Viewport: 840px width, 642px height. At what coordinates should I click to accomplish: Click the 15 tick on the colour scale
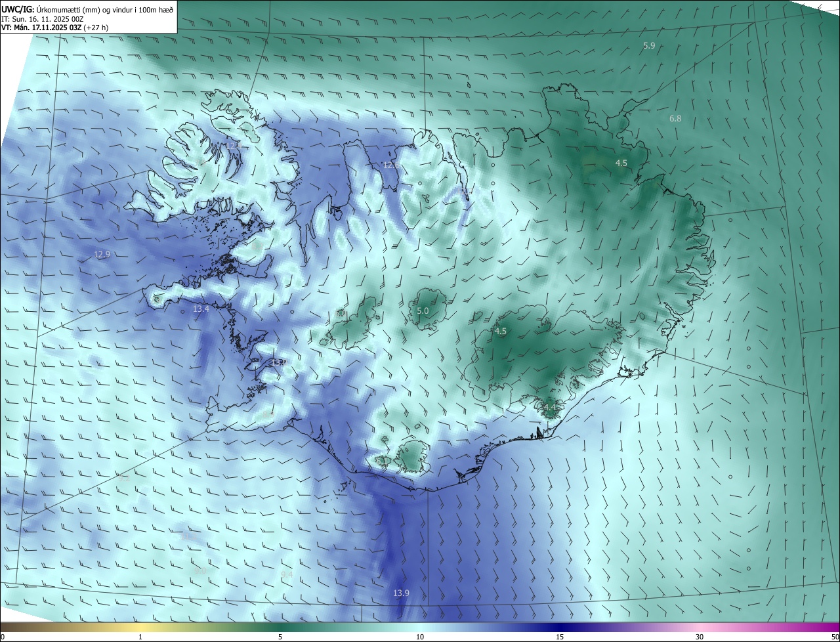(x=560, y=637)
